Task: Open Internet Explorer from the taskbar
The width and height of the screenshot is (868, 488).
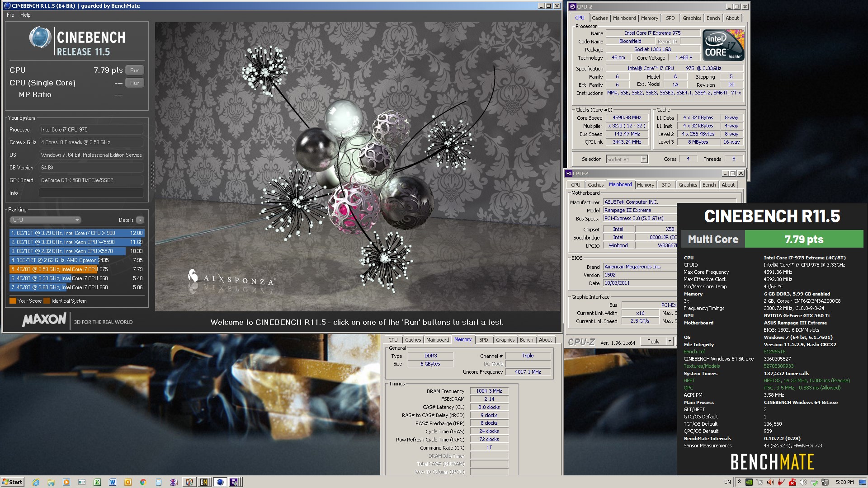Action: click(x=36, y=482)
